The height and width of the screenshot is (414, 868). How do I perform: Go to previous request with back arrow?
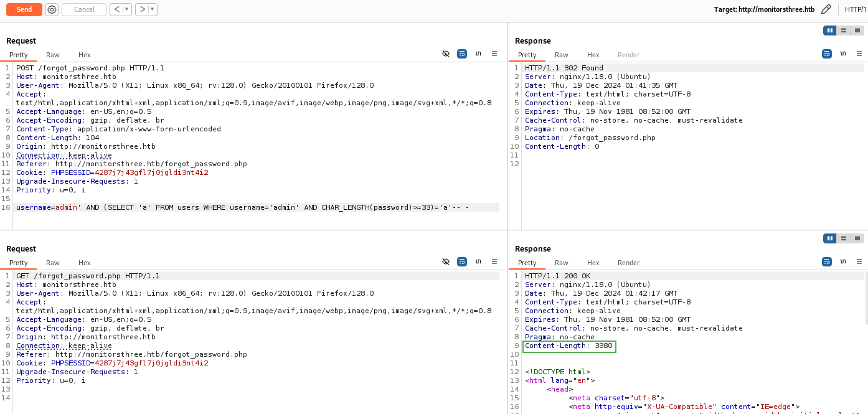point(116,9)
